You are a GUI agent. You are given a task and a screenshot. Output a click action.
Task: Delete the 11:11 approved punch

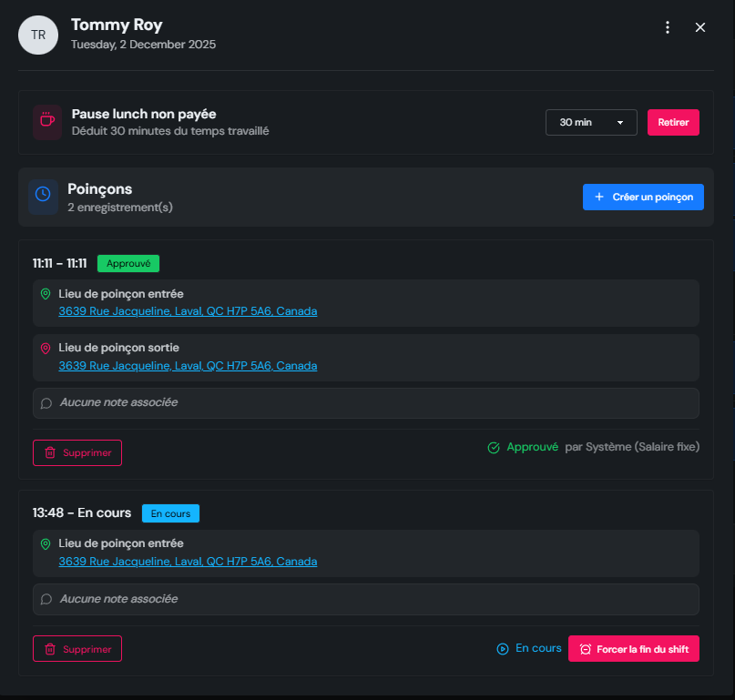point(77,452)
